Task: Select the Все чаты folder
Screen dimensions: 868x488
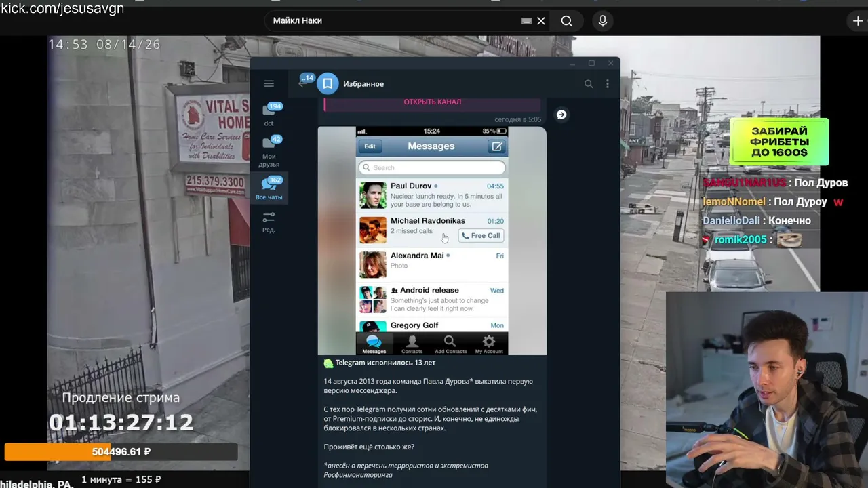Action: coord(269,188)
